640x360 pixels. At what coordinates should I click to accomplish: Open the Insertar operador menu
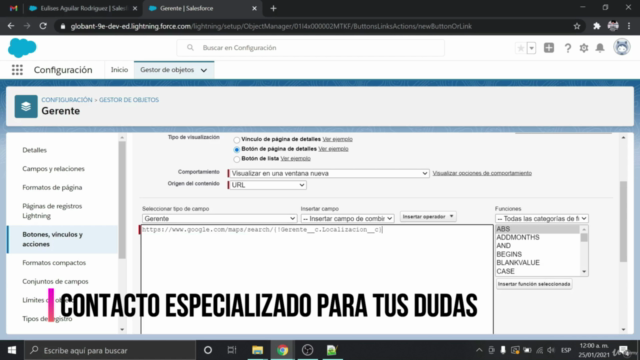[x=428, y=216]
